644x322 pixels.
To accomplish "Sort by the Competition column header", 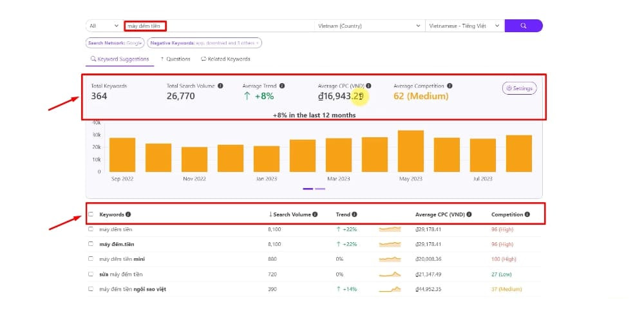I will (507, 214).
